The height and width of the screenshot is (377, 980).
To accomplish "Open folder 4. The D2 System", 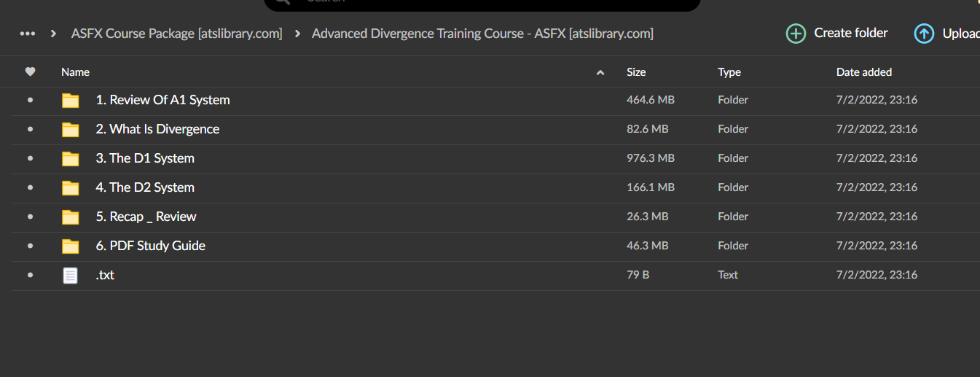I will tap(145, 187).
